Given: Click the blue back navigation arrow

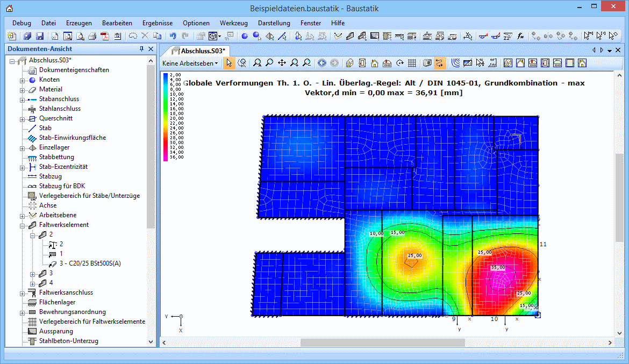Looking at the screenshot, I should click(x=322, y=63).
